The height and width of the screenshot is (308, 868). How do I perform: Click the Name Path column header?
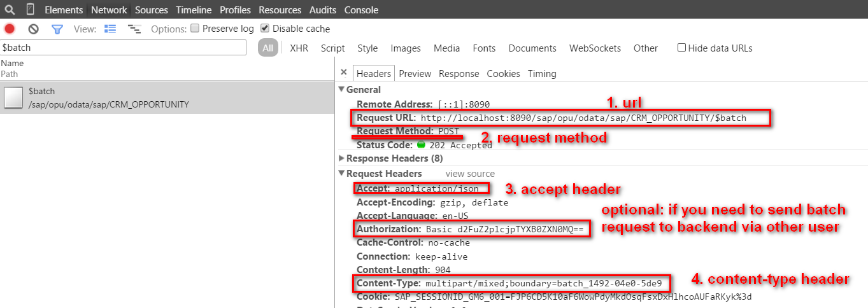tap(167, 69)
